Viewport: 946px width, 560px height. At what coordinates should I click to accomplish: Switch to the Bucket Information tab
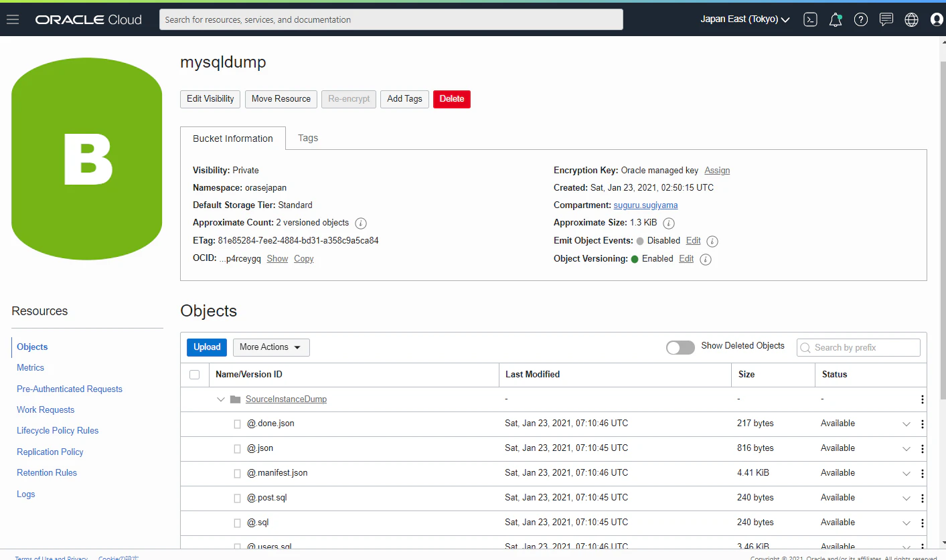[233, 138]
